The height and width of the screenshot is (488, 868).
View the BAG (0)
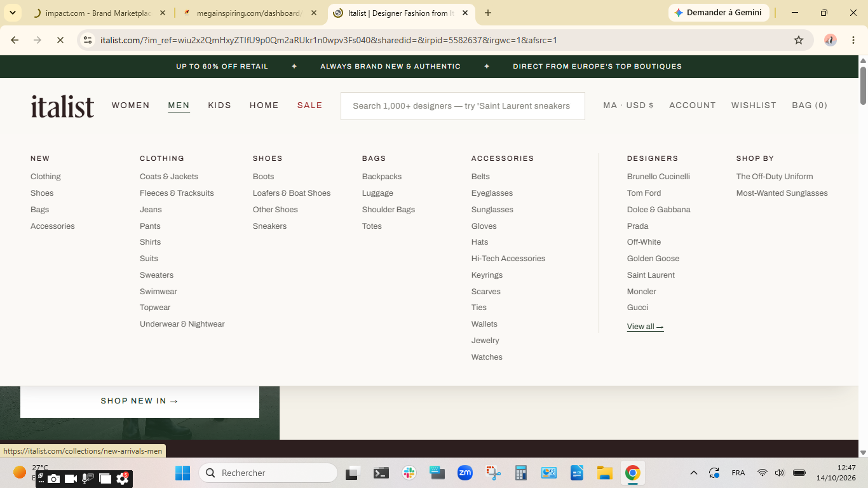(x=810, y=105)
